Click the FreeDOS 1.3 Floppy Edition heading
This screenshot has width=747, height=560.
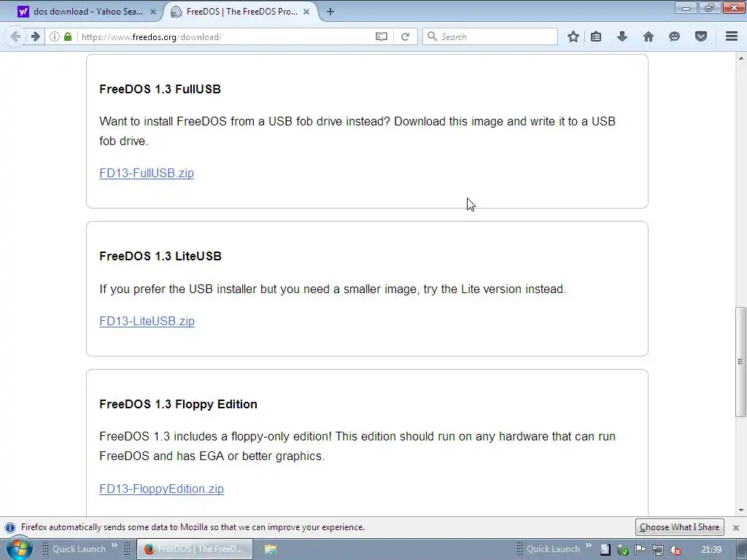tap(178, 404)
